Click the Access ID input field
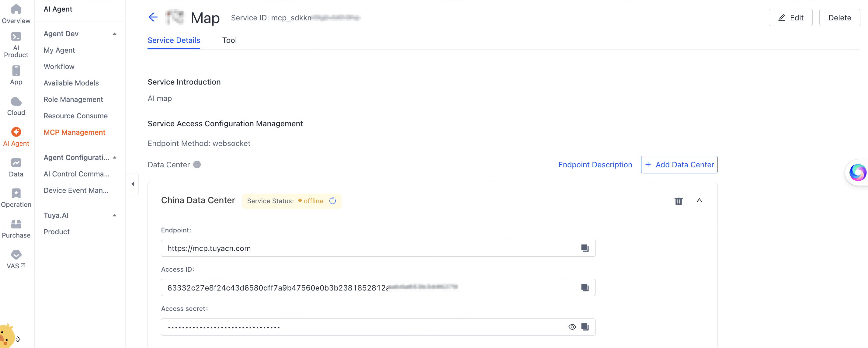Screen dimensions: 868x348 pyautogui.click(x=378, y=288)
